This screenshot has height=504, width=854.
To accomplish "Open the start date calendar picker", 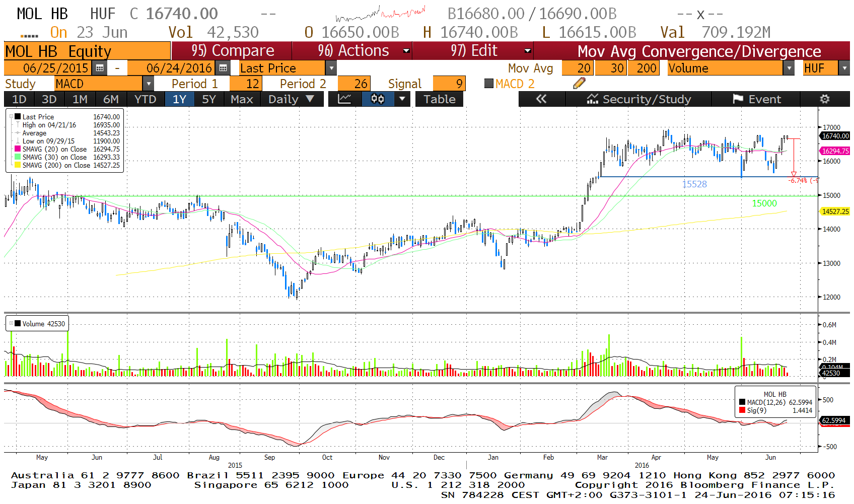I will [99, 68].
